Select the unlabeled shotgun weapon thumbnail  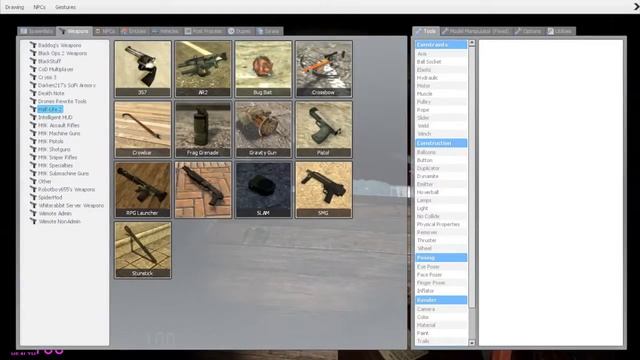[203, 189]
